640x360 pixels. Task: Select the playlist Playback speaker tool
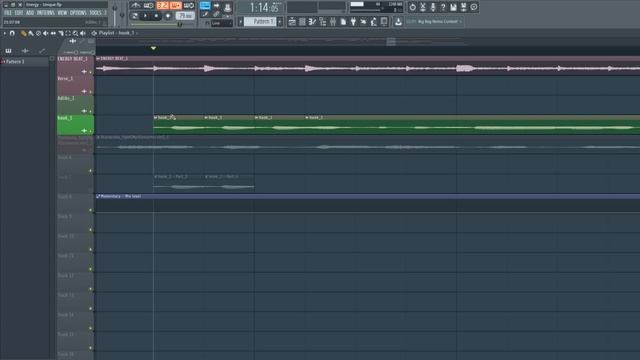coord(83,33)
